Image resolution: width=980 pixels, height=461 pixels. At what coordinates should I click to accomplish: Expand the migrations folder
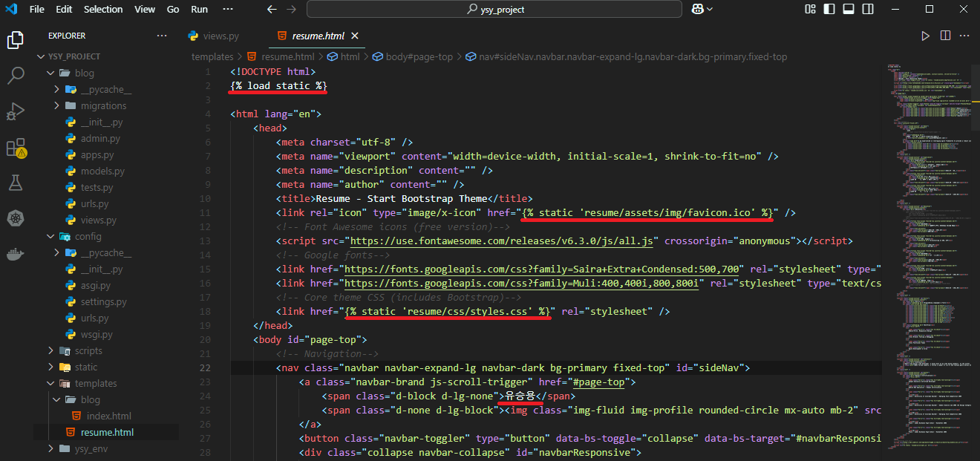57,105
